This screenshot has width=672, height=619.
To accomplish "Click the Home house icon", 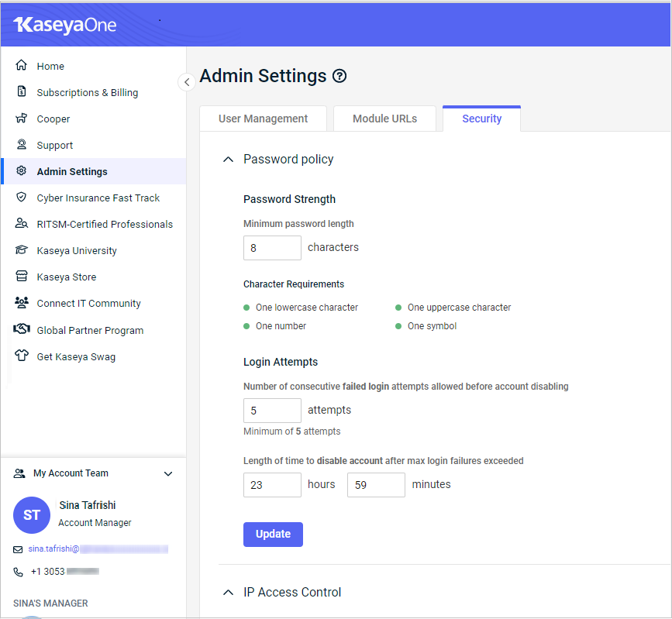I will (22, 65).
